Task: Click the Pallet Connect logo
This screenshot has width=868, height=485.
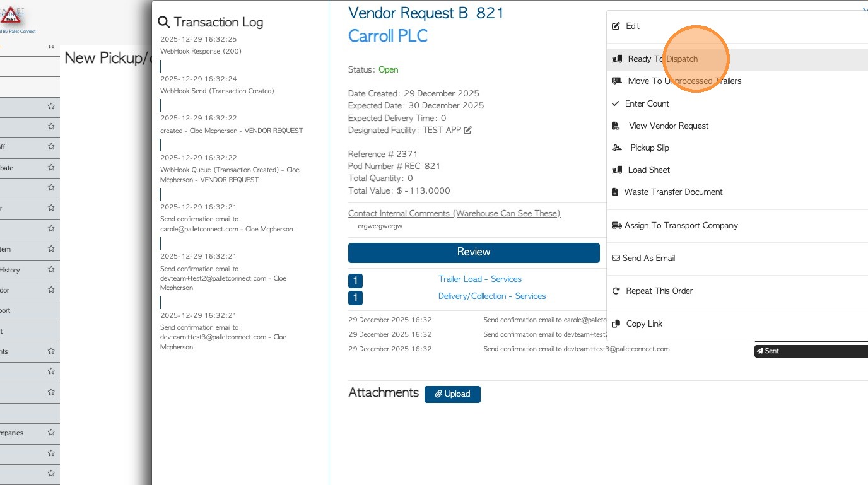Action: (x=13, y=14)
